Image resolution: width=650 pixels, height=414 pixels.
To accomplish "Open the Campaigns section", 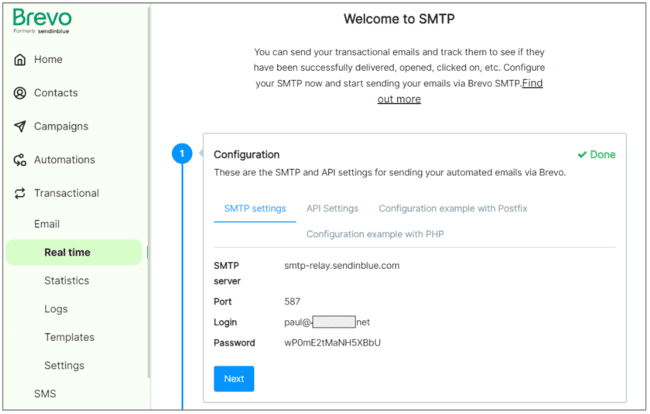I will [61, 126].
